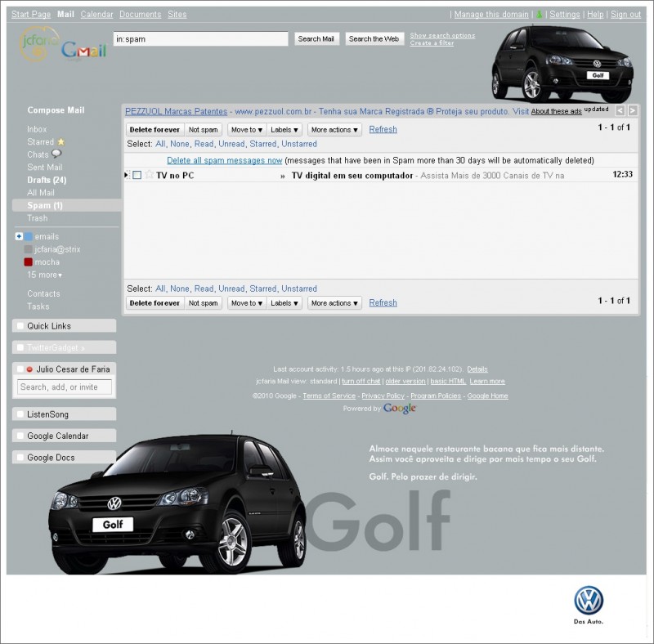Click the green labs flask icon

539,14
